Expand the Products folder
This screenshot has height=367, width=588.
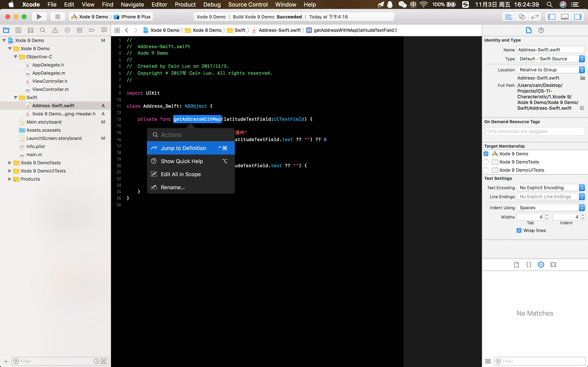pos(10,179)
